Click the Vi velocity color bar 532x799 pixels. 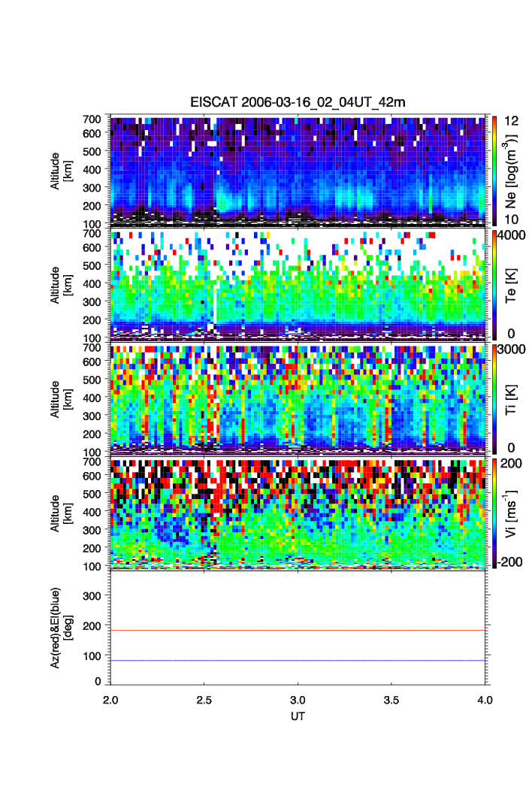(x=494, y=513)
